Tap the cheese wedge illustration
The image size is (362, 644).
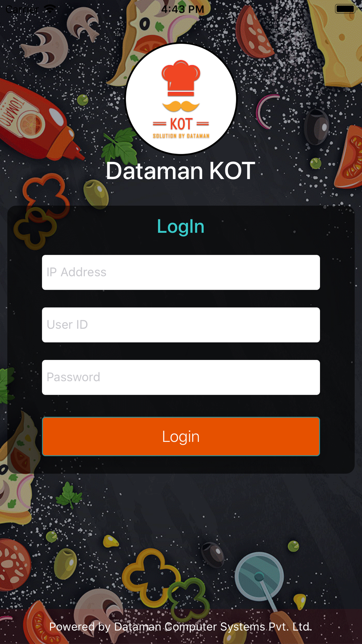point(337,43)
